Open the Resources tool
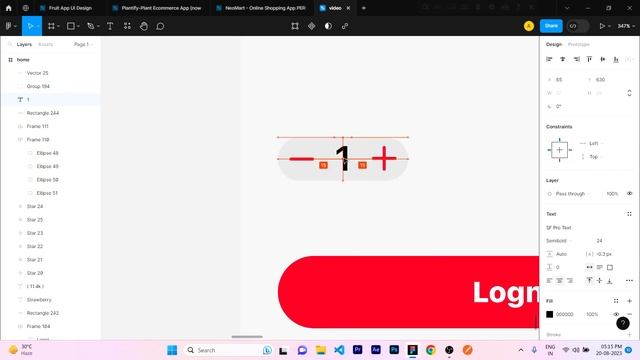 coord(127,26)
